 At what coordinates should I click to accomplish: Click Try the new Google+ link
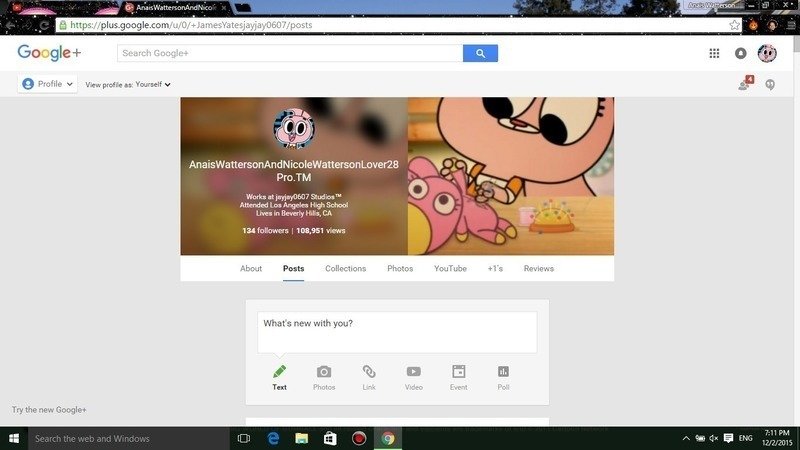[x=49, y=410]
